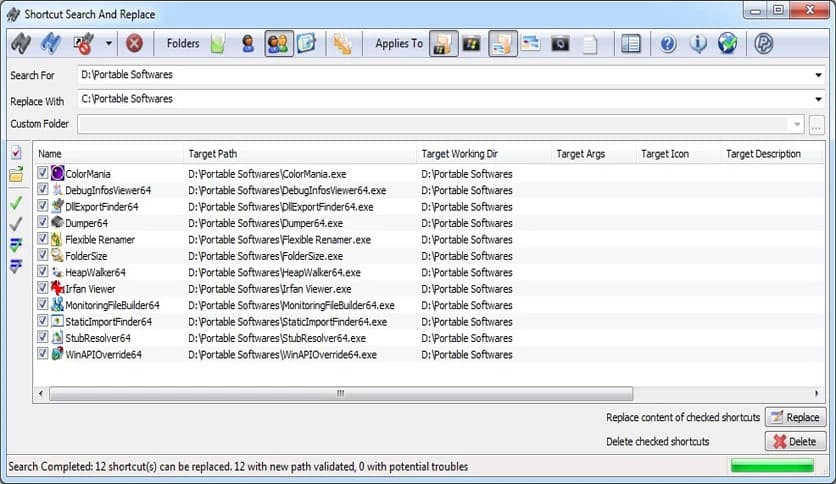This screenshot has width=836, height=484.
Task: Open the blue info about icon
Action: [x=698, y=44]
